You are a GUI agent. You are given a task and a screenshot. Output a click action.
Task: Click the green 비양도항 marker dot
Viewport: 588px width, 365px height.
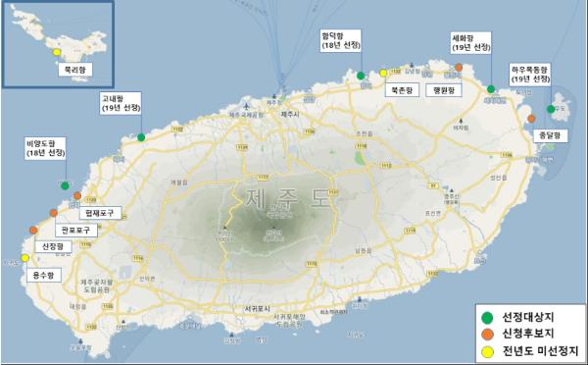point(65,185)
